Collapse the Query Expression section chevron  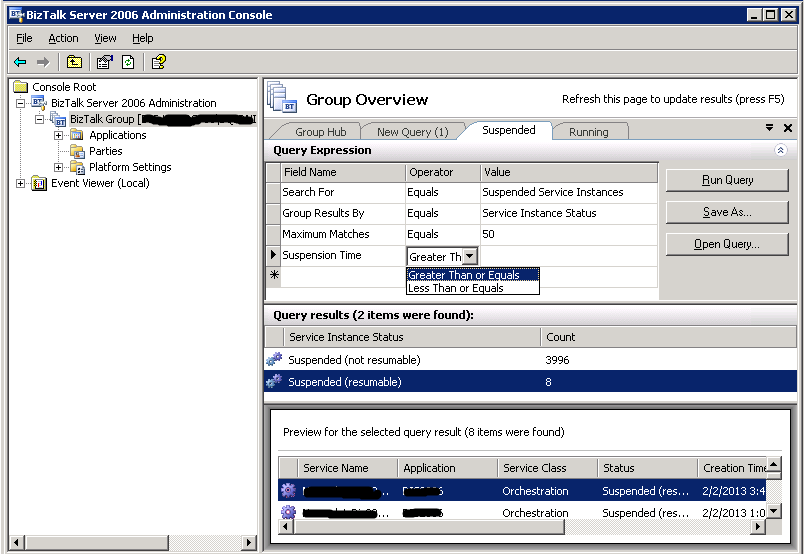[780, 150]
